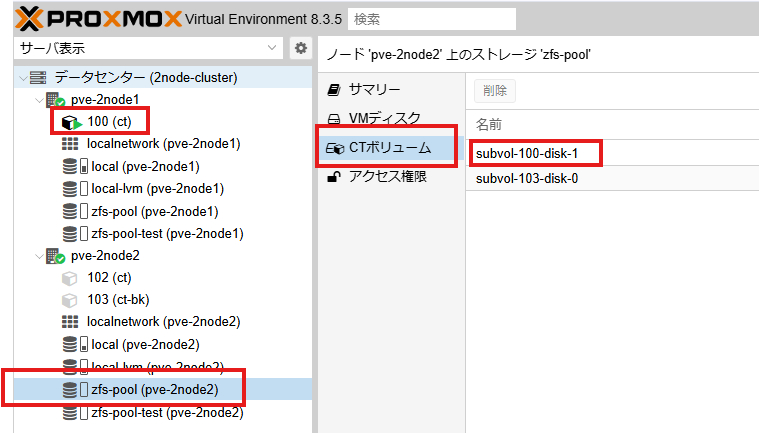Select zfs-pool-test (pve-2node1) label
759x433 pixels.
click(167, 234)
